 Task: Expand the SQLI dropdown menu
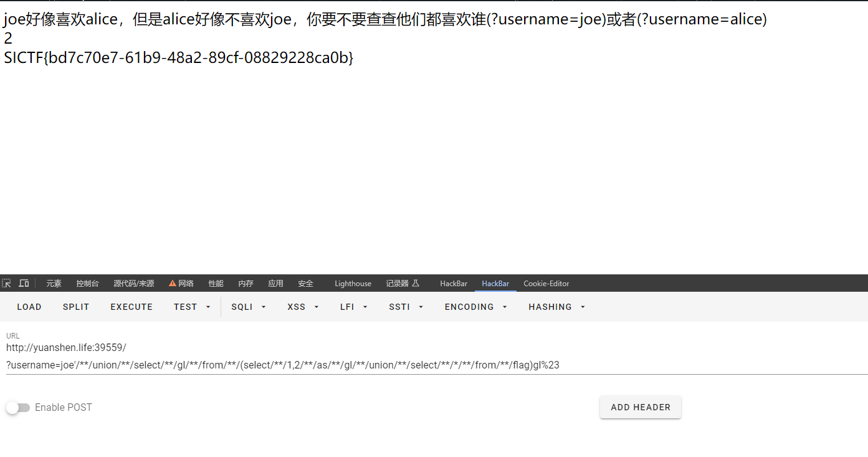tap(249, 307)
